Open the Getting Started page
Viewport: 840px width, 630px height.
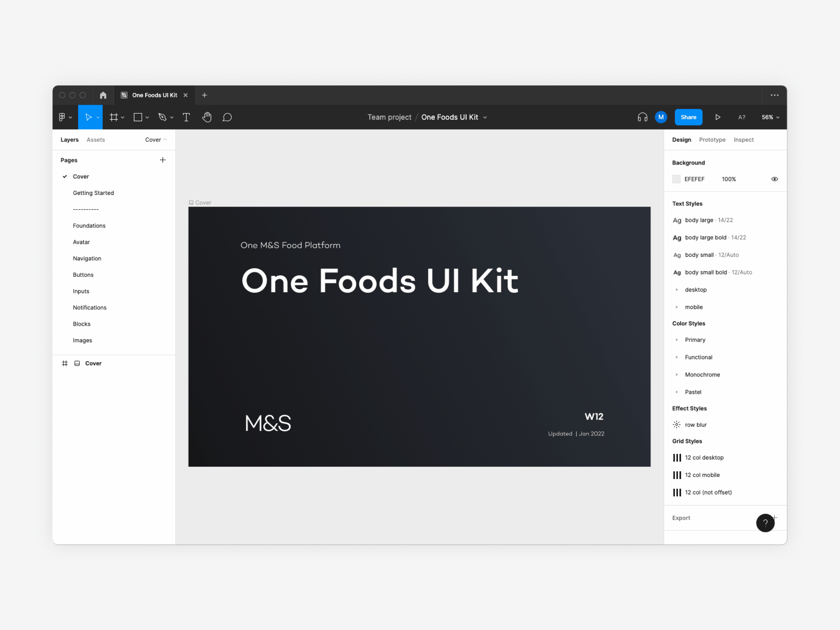[93, 193]
